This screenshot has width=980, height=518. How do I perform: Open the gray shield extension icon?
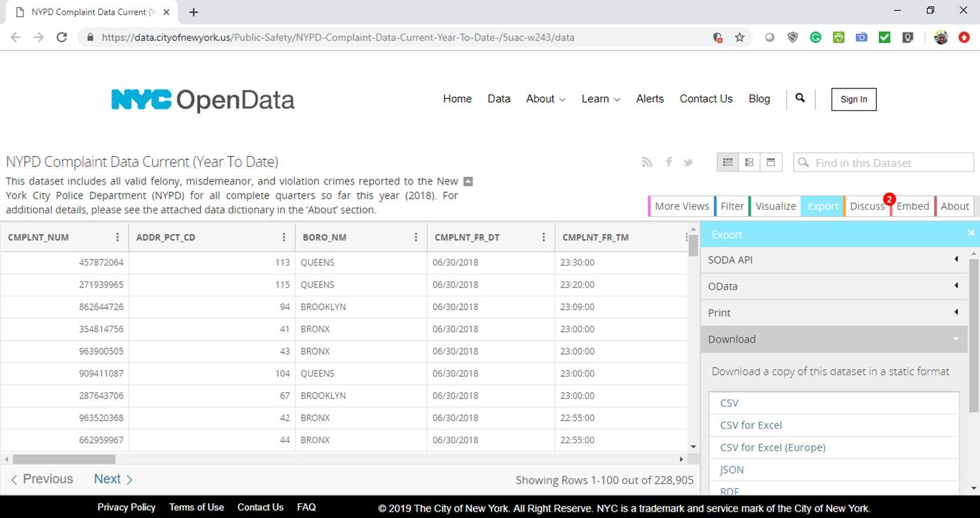pyautogui.click(x=793, y=37)
